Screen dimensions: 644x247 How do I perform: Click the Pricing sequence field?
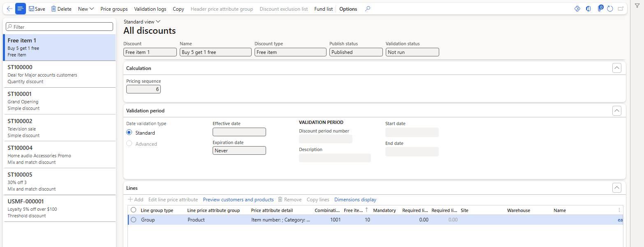[144, 89]
